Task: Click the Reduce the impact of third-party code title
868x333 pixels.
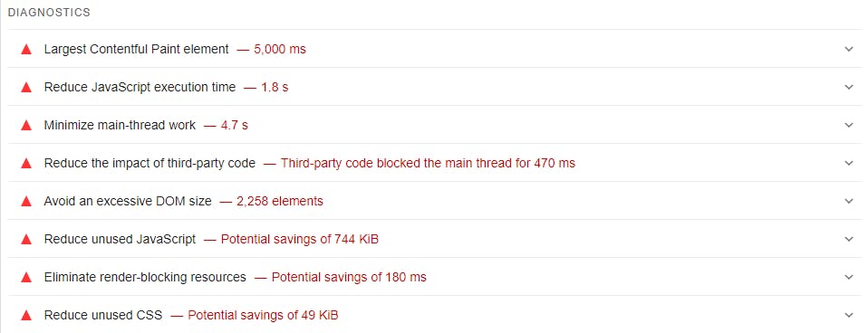Action: pyautogui.click(x=149, y=163)
